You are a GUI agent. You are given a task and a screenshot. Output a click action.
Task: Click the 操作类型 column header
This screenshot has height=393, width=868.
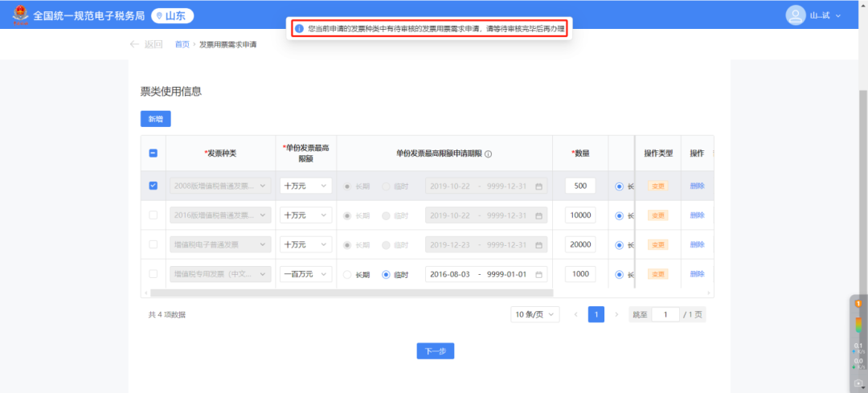(657, 154)
